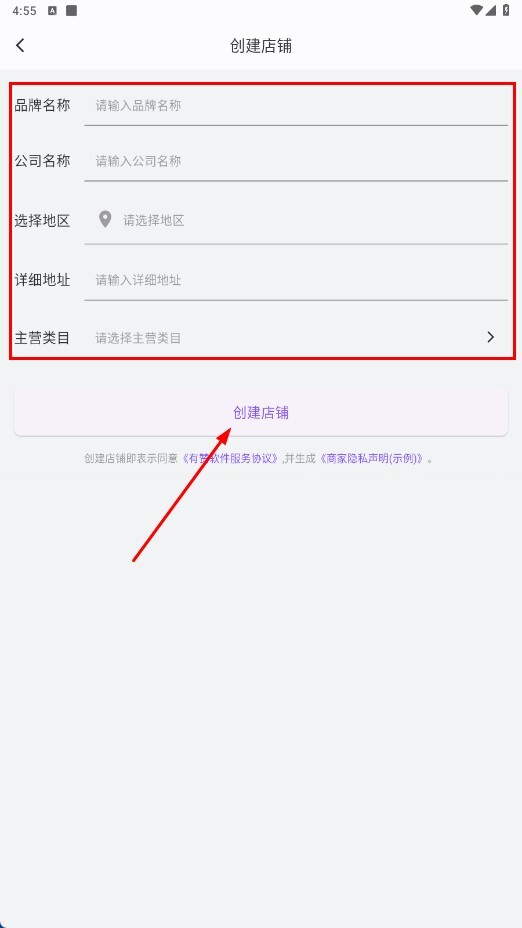Image resolution: width=522 pixels, height=928 pixels.
Task: Focus the 请输入详细地址 input field
Action: (x=296, y=280)
